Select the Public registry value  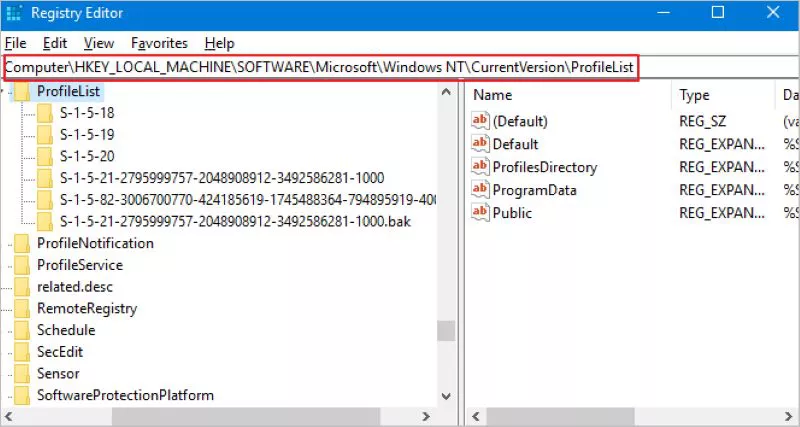pyautogui.click(x=512, y=213)
